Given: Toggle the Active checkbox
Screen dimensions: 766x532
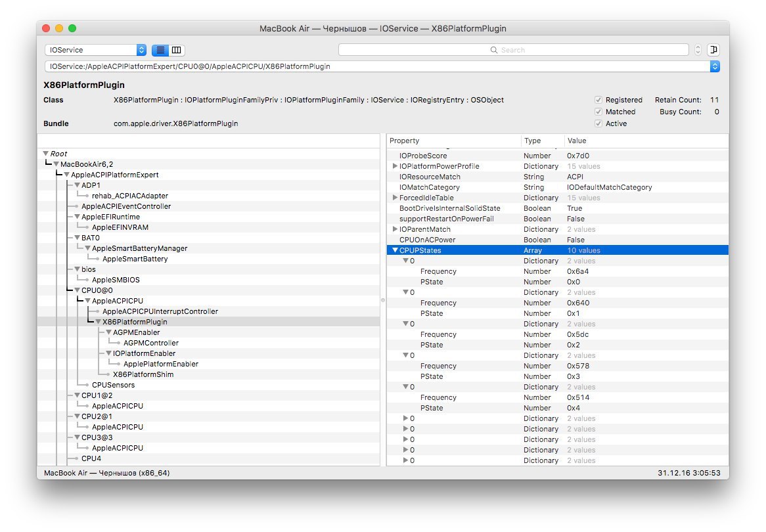Looking at the screenshot, I should click(x=598, y=123).
